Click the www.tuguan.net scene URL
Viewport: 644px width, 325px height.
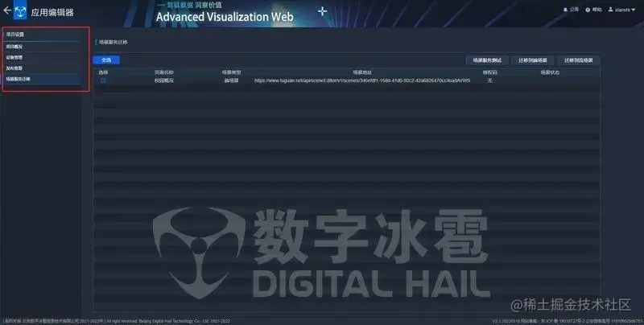pos(361,80)
